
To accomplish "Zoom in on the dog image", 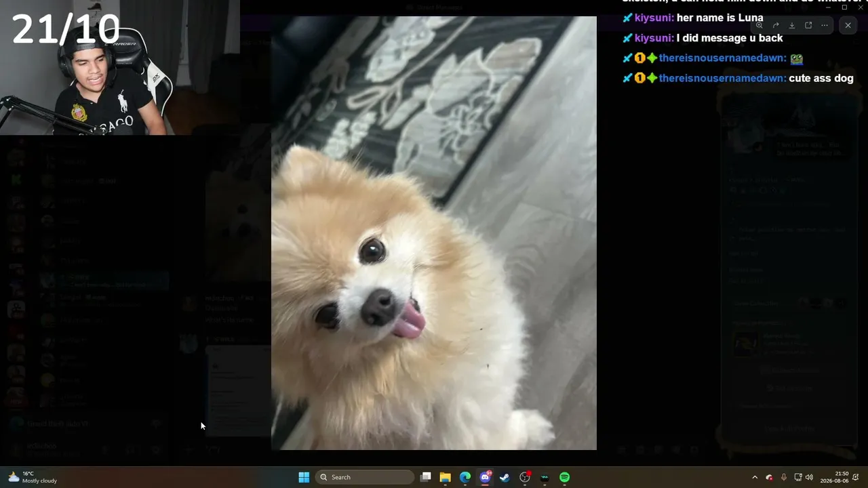I will pos(759,26).
